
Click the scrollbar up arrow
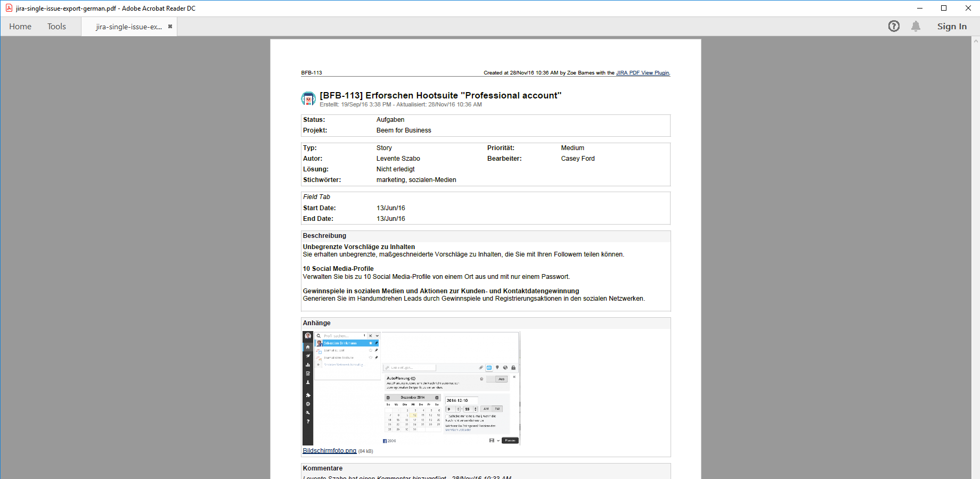[976, 40]
